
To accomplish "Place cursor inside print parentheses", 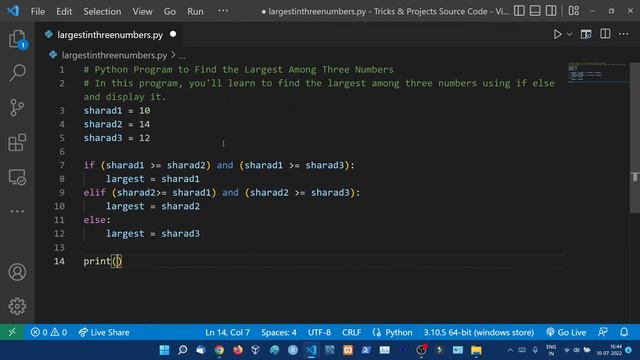I will (x=117, y=261).
